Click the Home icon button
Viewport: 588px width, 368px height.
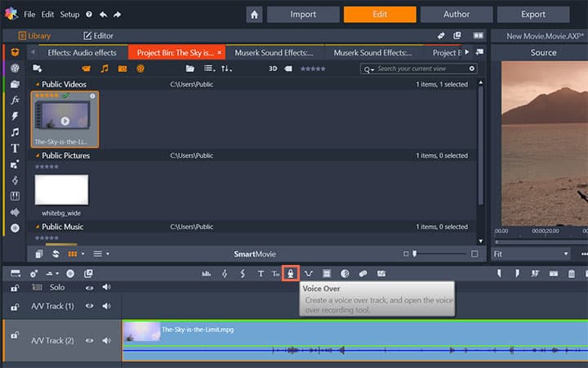(255, 15)
